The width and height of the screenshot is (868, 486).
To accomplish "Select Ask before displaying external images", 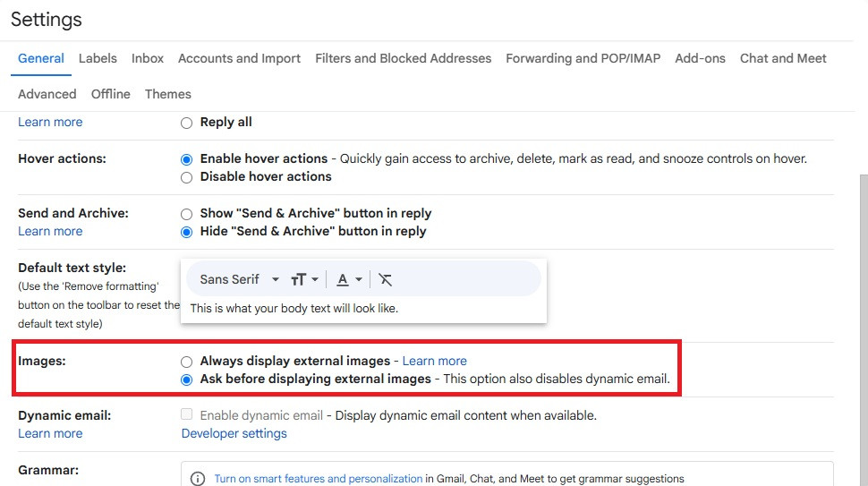I will click(x=186, y=379).
